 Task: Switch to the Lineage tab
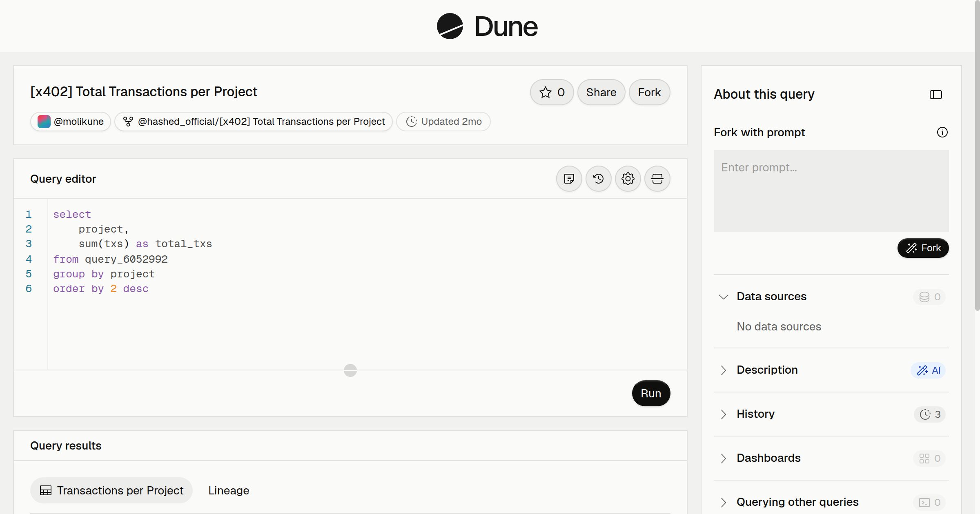coord(229,490)
